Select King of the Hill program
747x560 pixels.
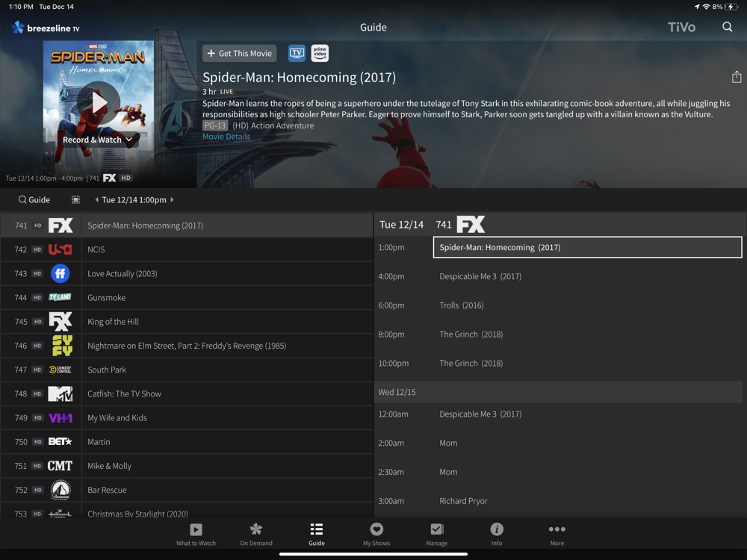click(227, 321)
